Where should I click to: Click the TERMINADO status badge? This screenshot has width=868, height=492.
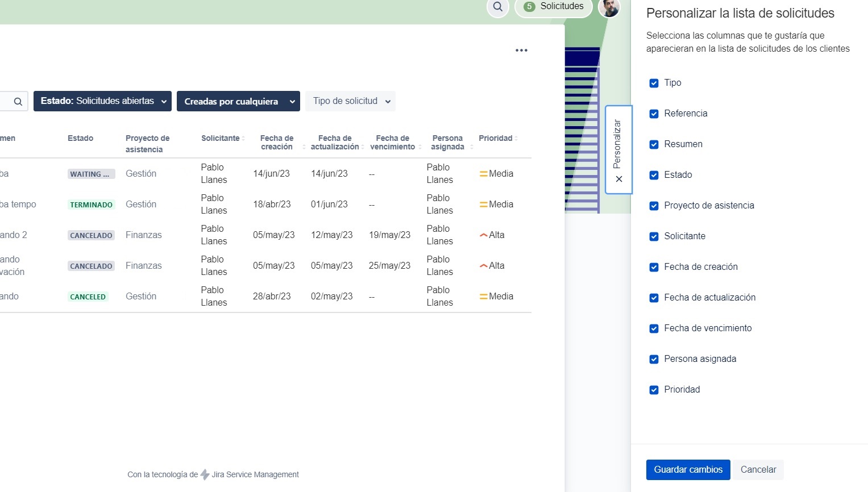[91, 205]
